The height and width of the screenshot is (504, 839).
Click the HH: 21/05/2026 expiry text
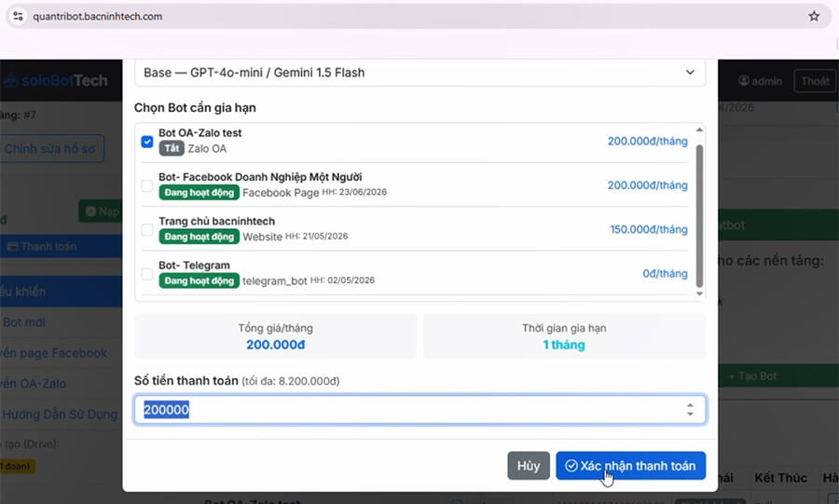pyautogui.click(x=316, y=236)
